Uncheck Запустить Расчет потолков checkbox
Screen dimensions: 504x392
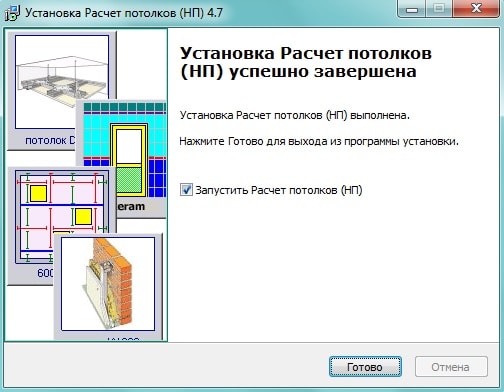(x=186, y=190)
